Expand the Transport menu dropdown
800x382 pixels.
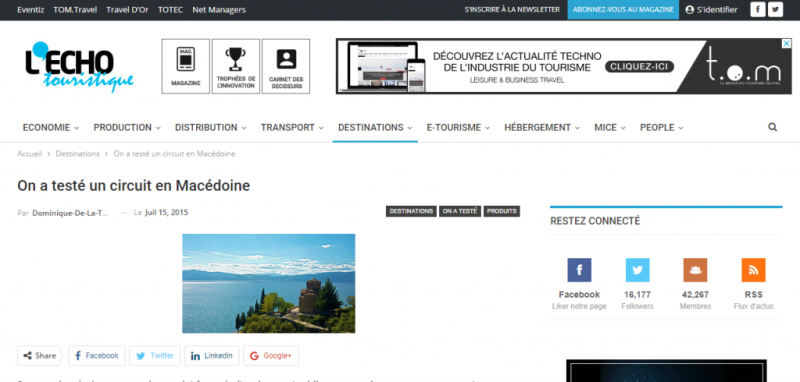(x=292, y=128)
